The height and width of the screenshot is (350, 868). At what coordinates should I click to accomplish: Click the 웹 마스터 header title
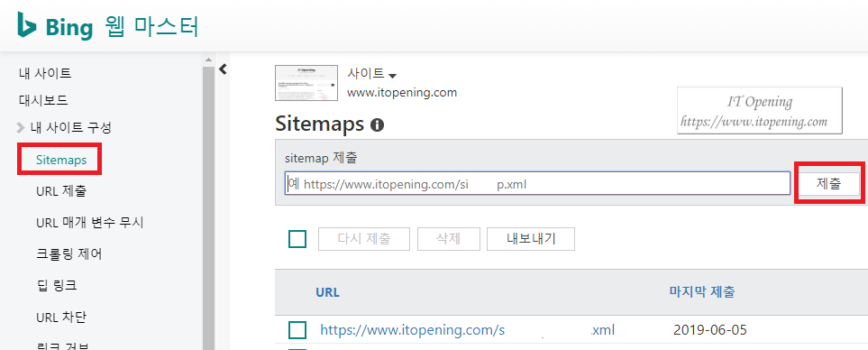point(151,26)
